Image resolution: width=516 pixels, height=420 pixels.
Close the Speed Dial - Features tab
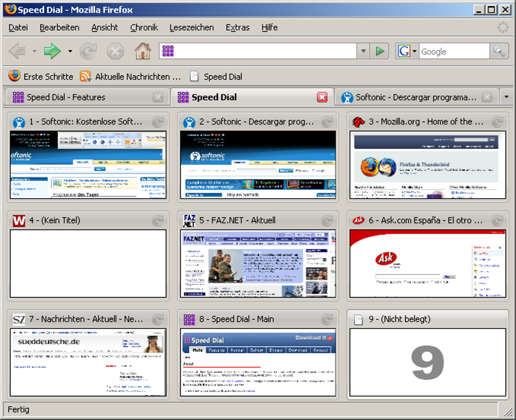(x=158, y=98)
